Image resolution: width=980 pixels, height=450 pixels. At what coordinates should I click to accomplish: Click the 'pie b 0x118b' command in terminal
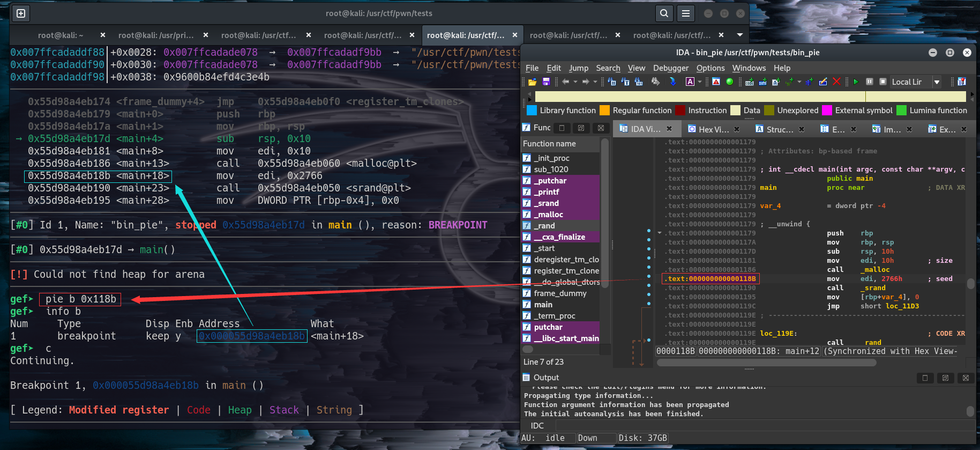pos(80,299)
